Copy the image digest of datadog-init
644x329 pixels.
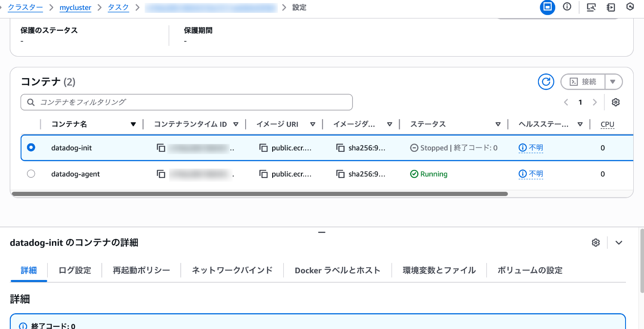point(339,148)
